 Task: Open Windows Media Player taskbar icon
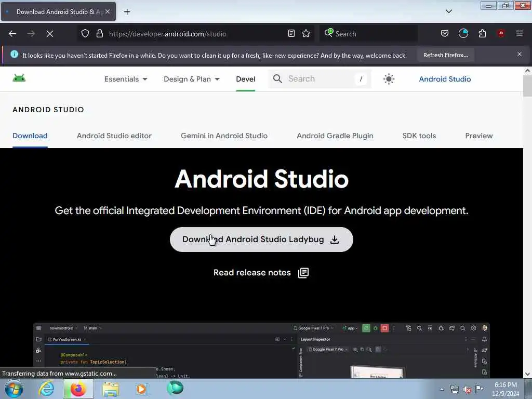142,389
